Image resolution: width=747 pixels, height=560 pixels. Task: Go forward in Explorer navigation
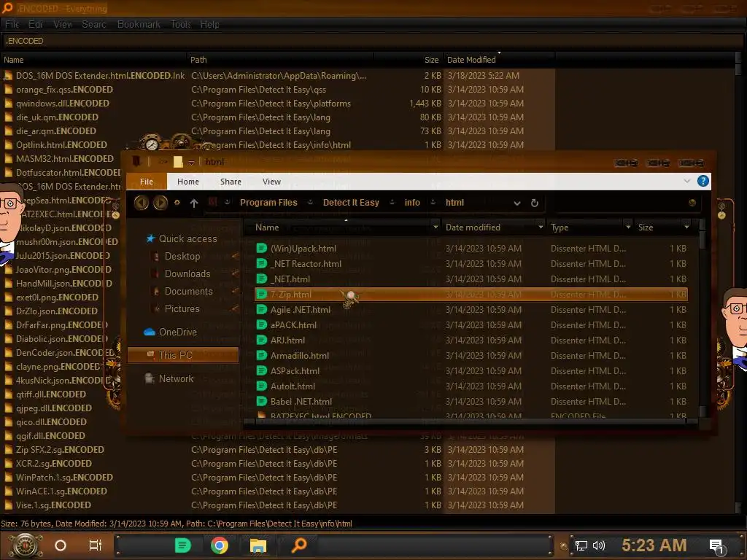point(160,203)
